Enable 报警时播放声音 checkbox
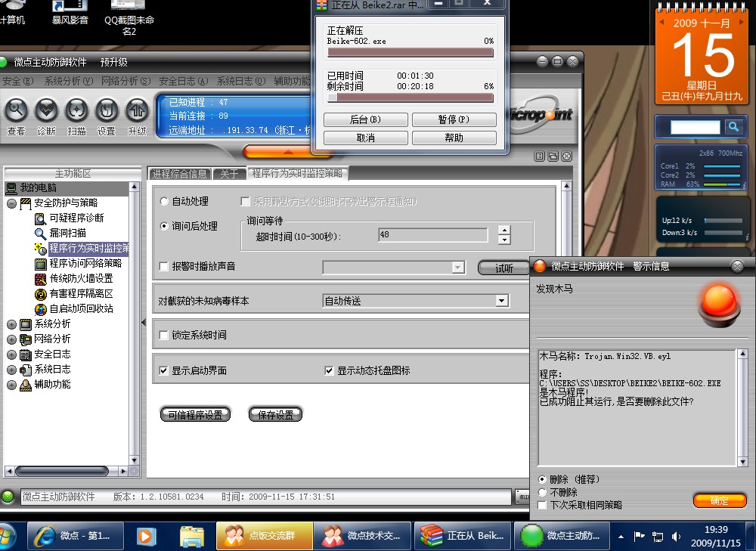The height and width of the screenshot is (551, 756). click(x=164, y=267)
